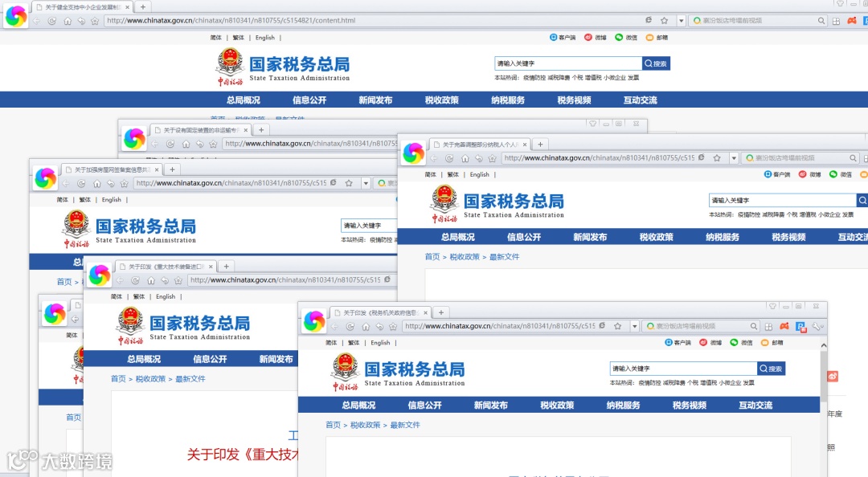The width and height of the screenshot is (868, 477).
Task: Open address dropdown arrow in 中小企业发展 top window
Action: click(x=682, y=20)
